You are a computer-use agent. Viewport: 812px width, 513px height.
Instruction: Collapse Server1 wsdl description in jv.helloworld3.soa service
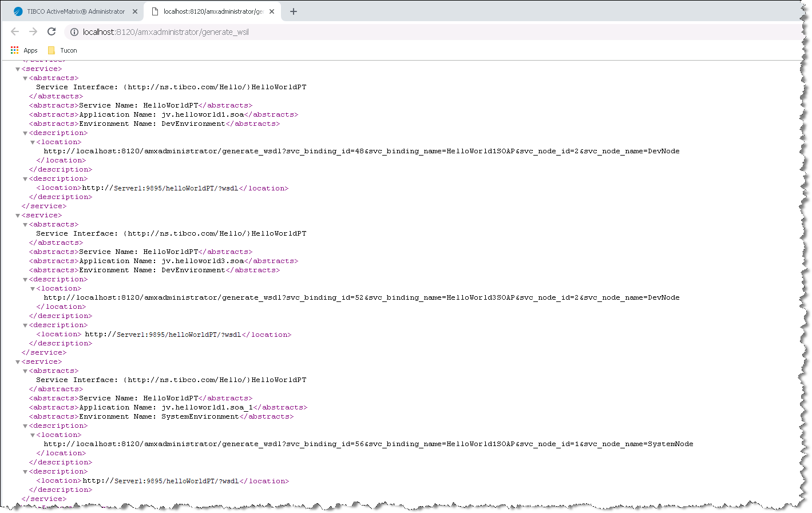(25, 325)
